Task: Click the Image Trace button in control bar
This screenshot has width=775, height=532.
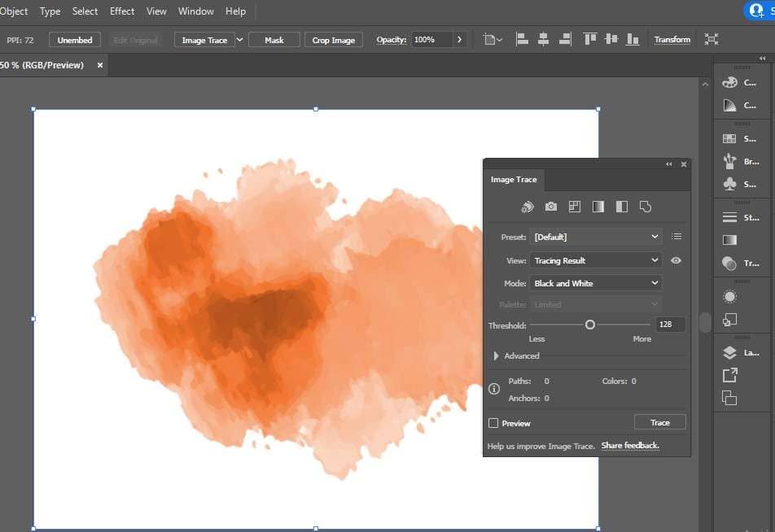Action: [x=204, y=40]
